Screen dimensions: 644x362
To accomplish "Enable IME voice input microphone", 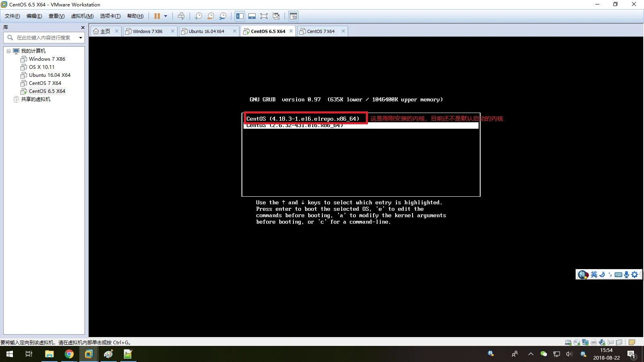I will tap(626, 274).
